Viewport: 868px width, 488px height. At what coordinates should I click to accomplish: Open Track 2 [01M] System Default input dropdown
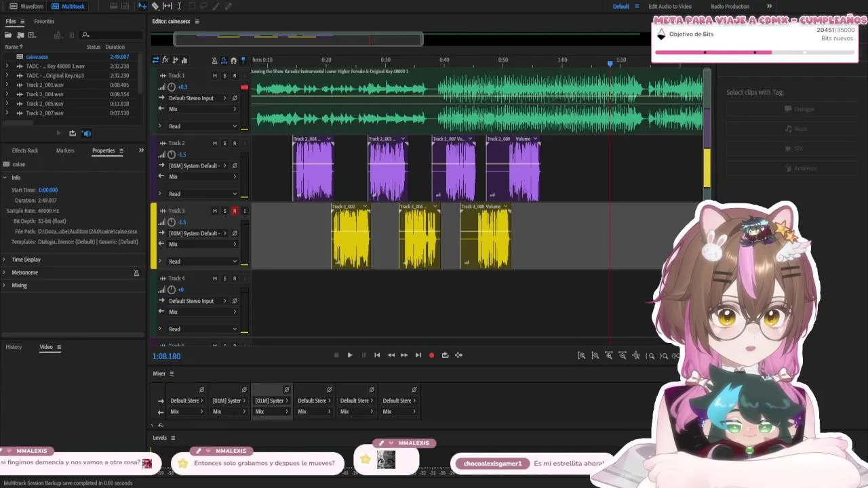[197, 165]
